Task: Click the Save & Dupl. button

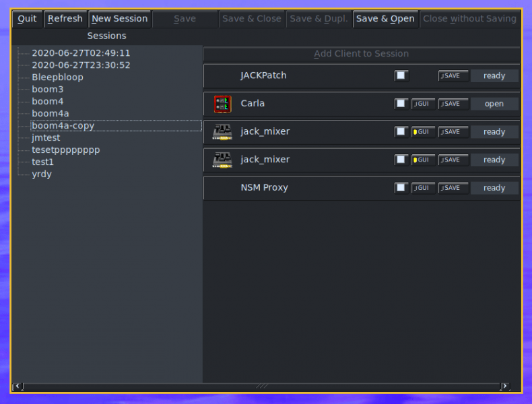Action: pos(319,19)
